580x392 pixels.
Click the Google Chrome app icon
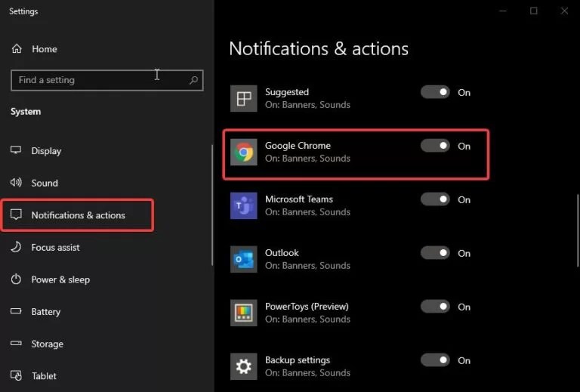(244, 152)
